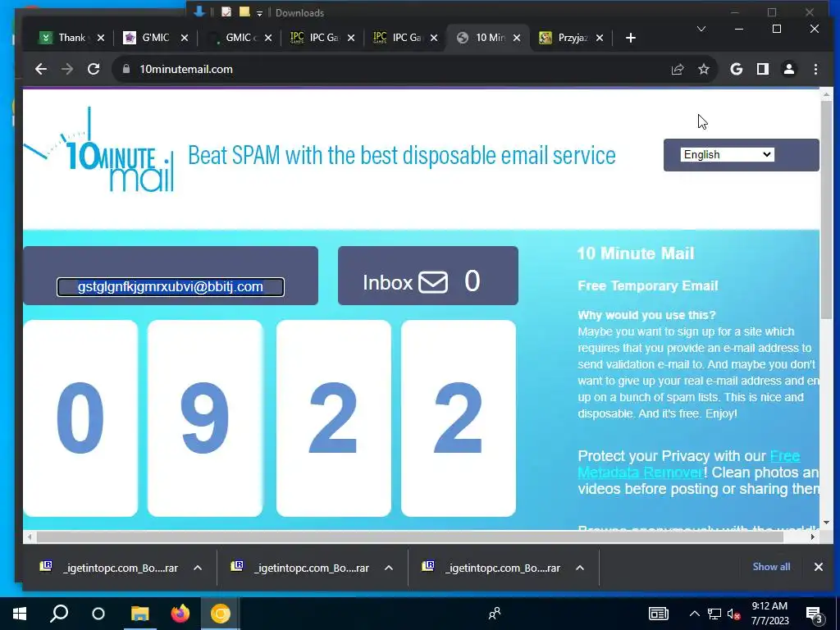
Task: Open the notification center icon
Action: pyautogui.click(x=815, y=614)
